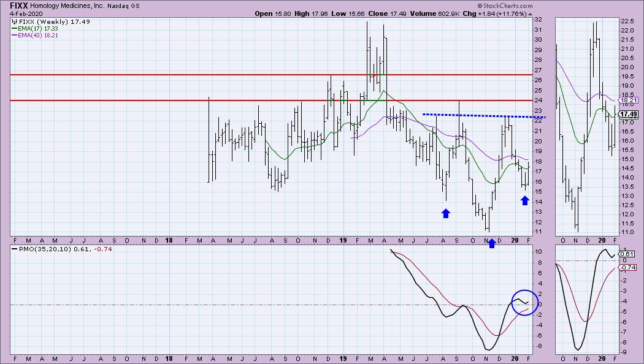Click the 27 label on the main price axis
This screenshot has height=364, width=644.
[538, 70]
